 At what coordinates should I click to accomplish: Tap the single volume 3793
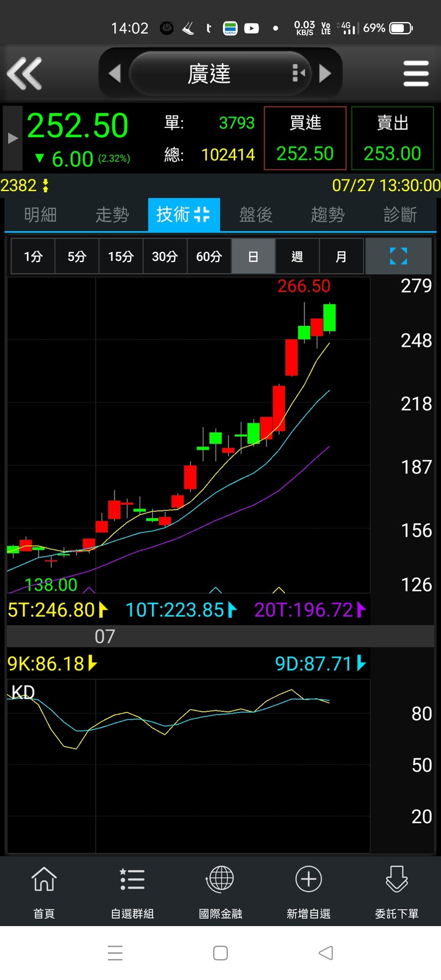click(x=237, y=123)
